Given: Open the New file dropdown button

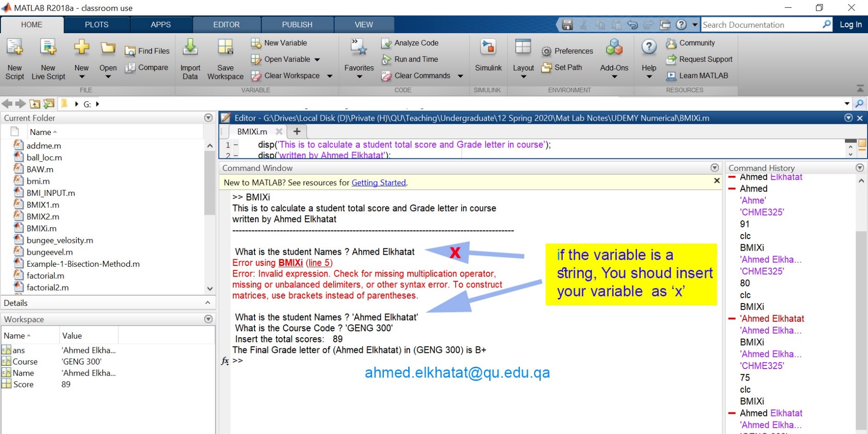Looking at the screenshot, I should tap(81, 59).
